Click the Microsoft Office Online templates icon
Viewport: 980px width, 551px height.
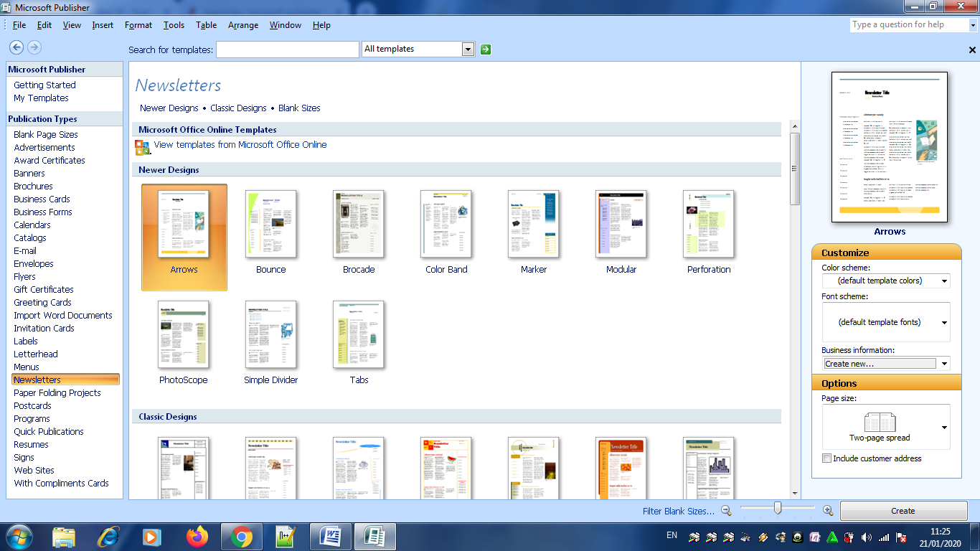(141, 145)
